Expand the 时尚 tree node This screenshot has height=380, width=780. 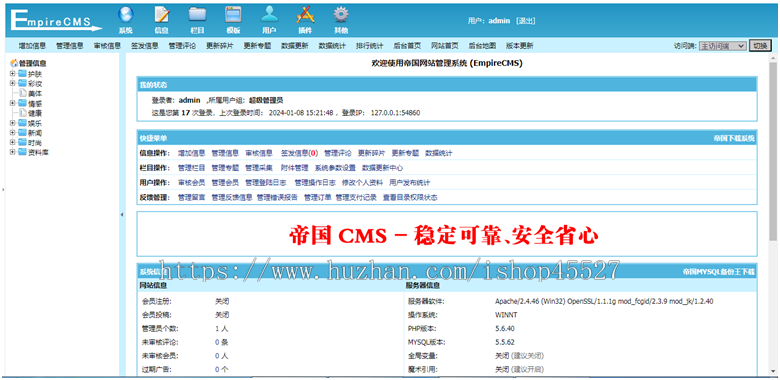point(12,143)
